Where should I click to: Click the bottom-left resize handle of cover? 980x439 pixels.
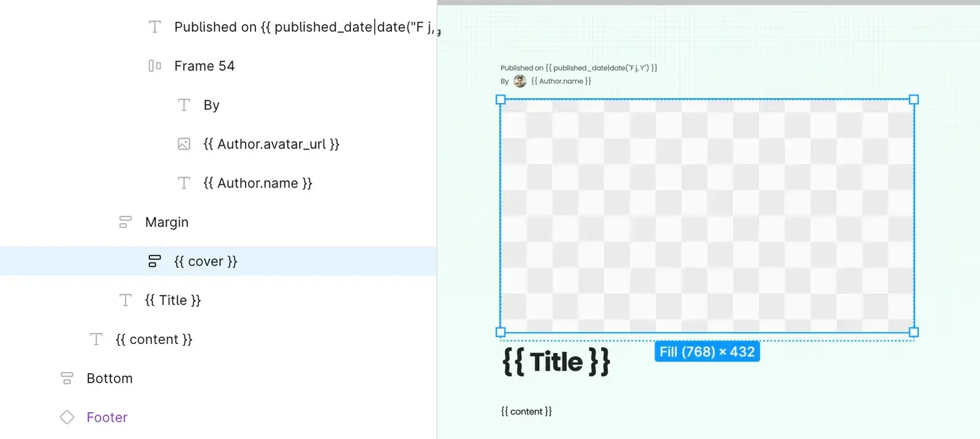point(500,332)
